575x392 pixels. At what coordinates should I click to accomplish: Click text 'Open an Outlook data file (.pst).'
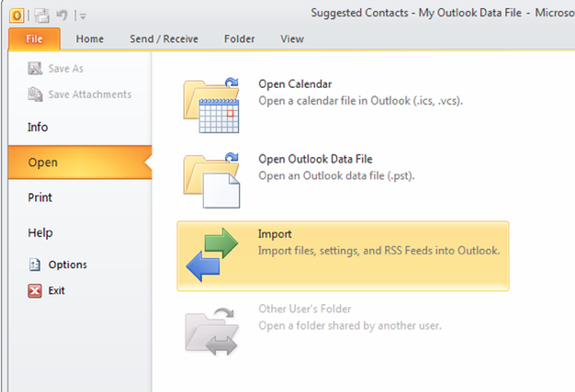[337, 176]
